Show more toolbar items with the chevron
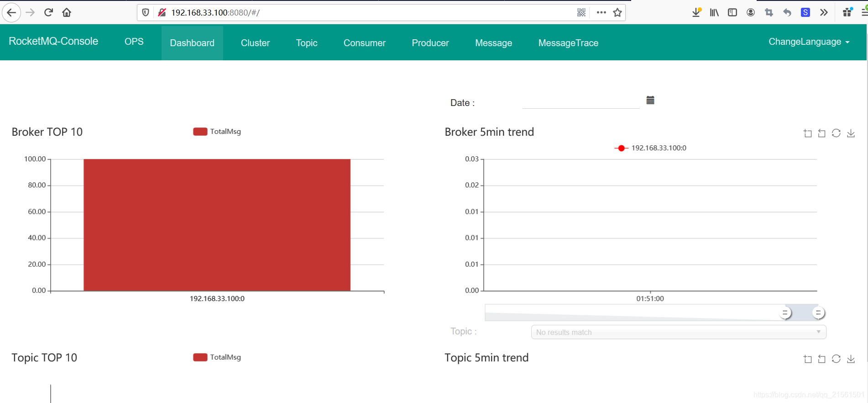Image resolution: width=868 pixels, height=403 pixels. click(x=824, y=12)
